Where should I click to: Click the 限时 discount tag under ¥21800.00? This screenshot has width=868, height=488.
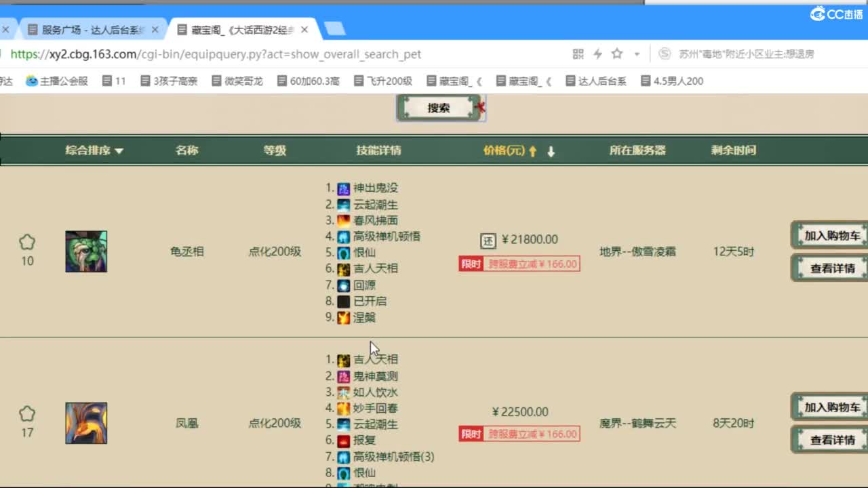coord(519,264)
